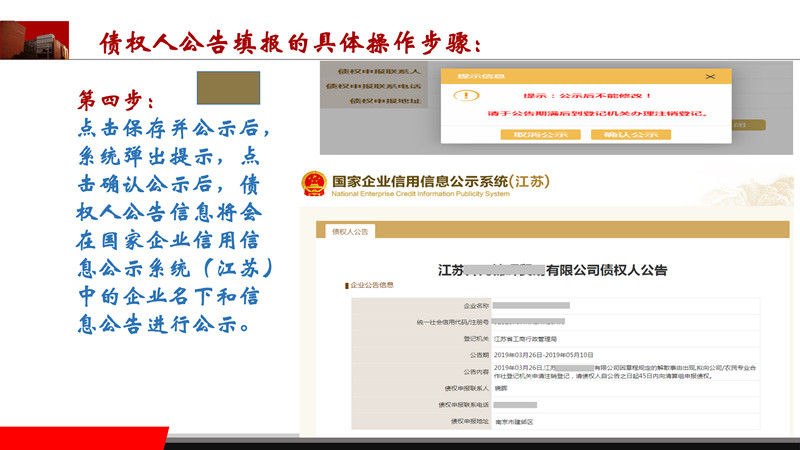Viewport: 800px width, 450px height.
Task: Click the olive rectangle beside 第四步
Action: (227, 89)
